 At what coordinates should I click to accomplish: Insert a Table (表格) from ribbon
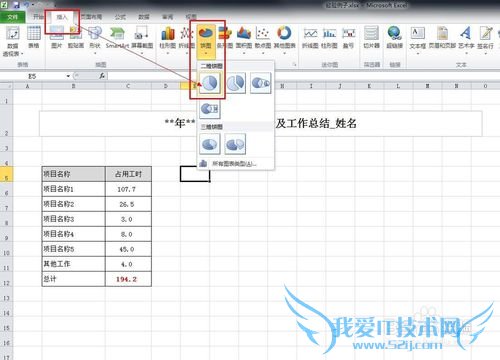34,37
